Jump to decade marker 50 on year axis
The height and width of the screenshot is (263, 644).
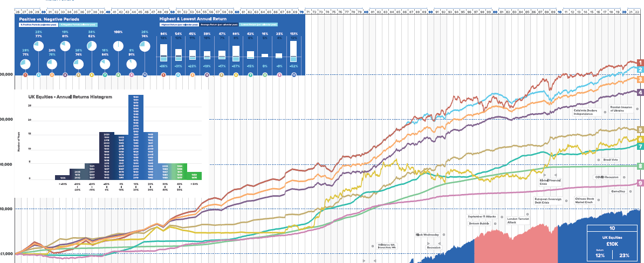coord(173,12)
